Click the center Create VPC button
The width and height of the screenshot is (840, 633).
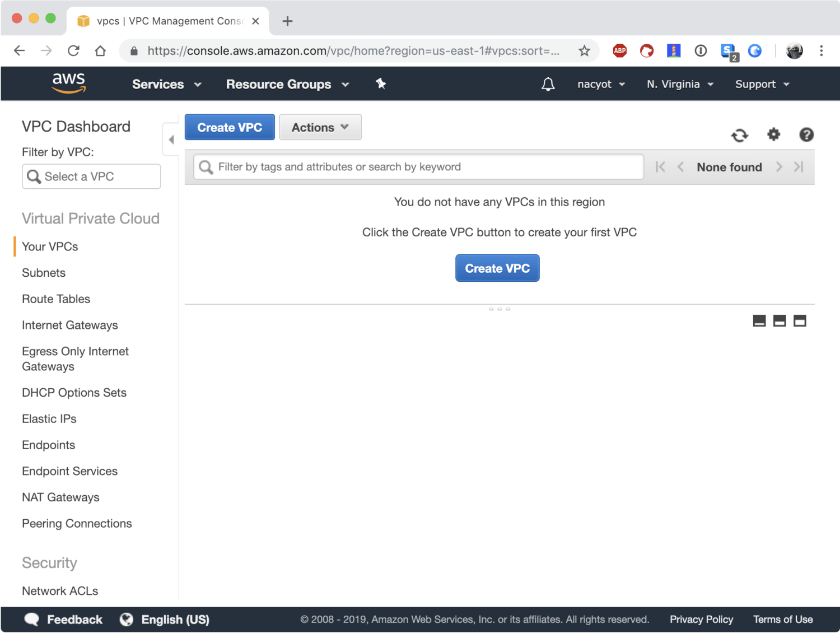pos(497,268)
